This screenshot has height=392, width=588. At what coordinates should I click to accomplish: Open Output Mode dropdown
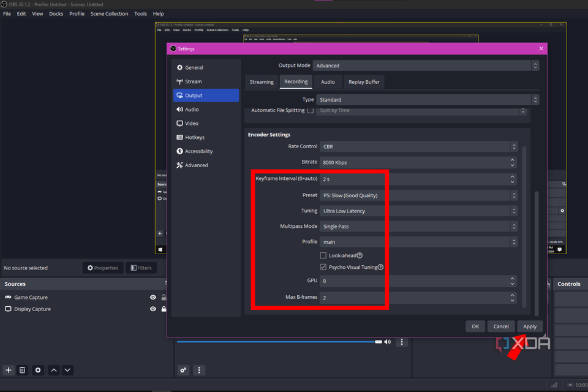(426, 66)
